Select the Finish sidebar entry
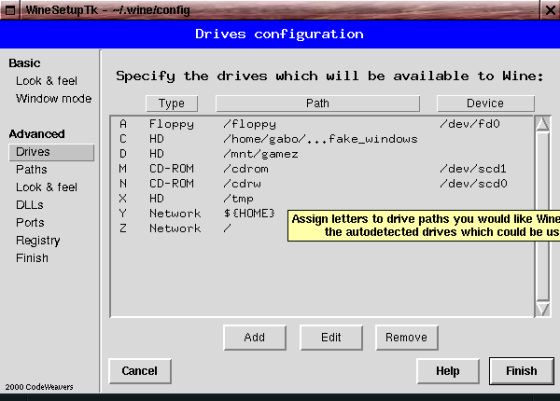 click(x=32, y=258)
